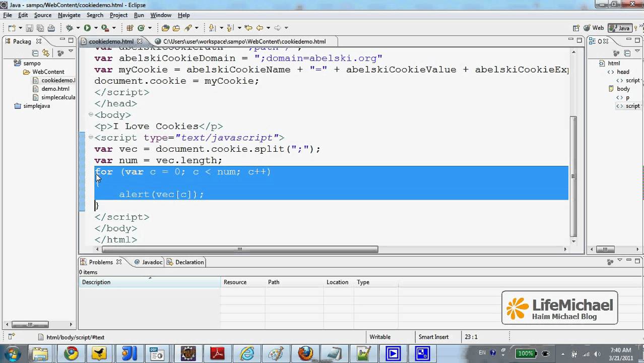Open the File menu
The image size is (644, 363).
pyautogui.click(x=8, y=15)
